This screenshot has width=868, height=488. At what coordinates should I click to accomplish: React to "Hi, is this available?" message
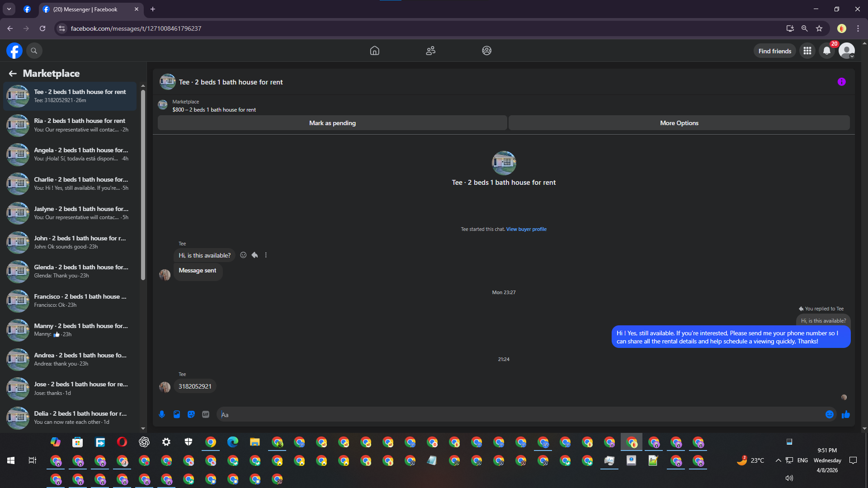243,255
